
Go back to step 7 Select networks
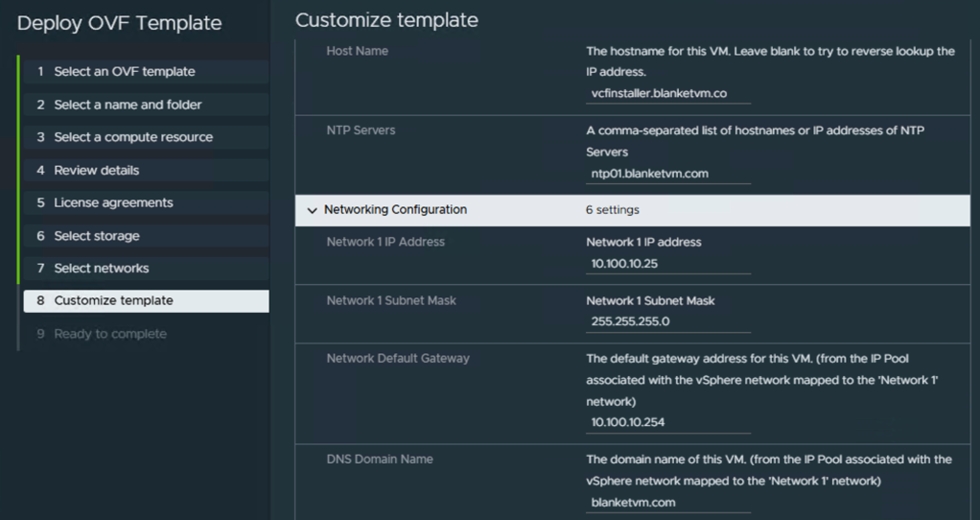[x=101, y=269]
